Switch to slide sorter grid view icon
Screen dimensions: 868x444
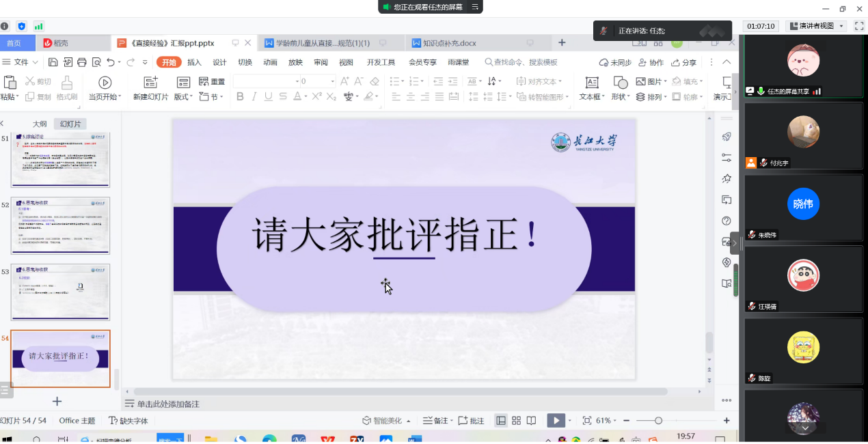[517, 421]
